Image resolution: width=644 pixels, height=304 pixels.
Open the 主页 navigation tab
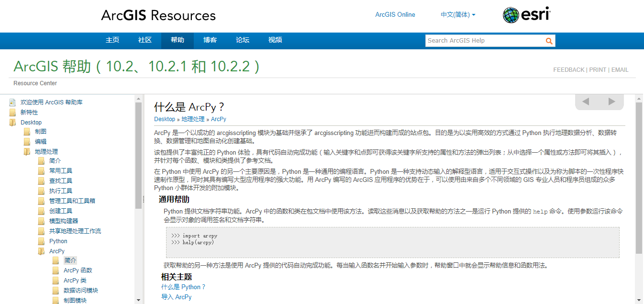[112, 40]
